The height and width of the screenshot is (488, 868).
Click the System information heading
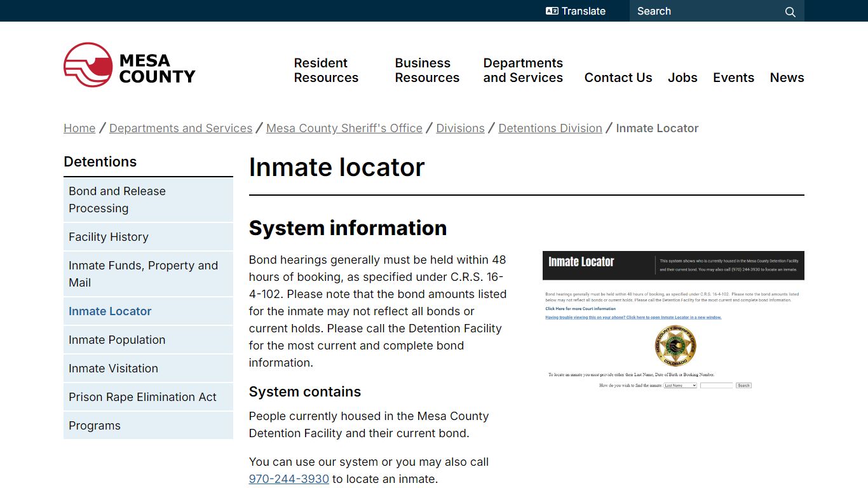348,227
